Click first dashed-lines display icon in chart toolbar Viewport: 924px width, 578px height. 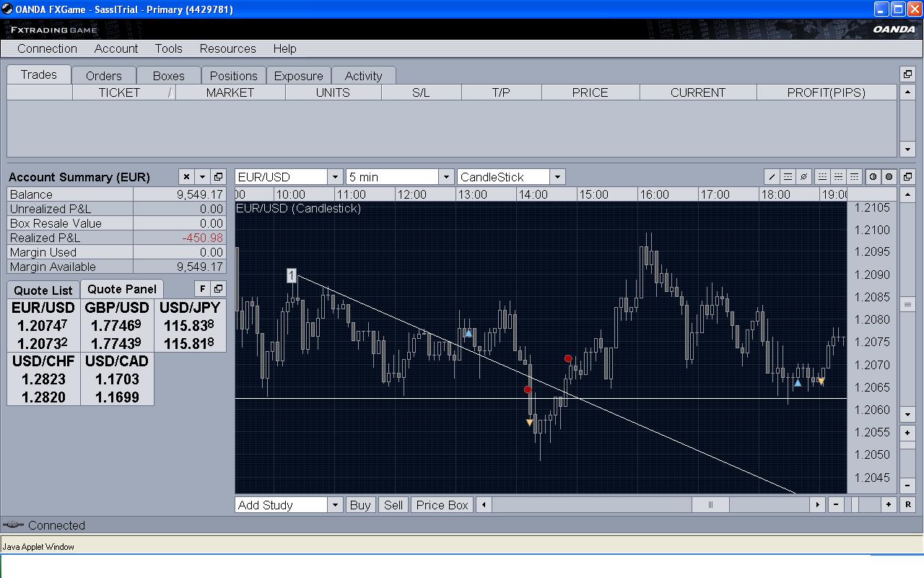(x=822, y=176)
